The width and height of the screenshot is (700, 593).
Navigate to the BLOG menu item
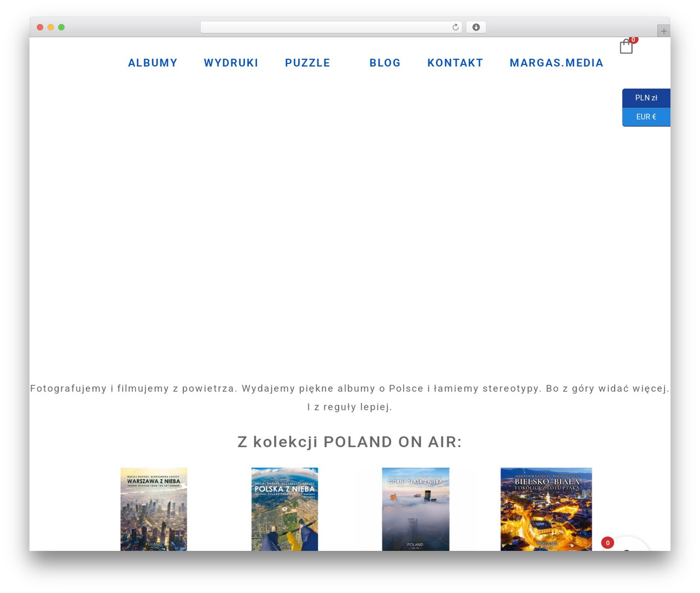click(x=385, y=63)
